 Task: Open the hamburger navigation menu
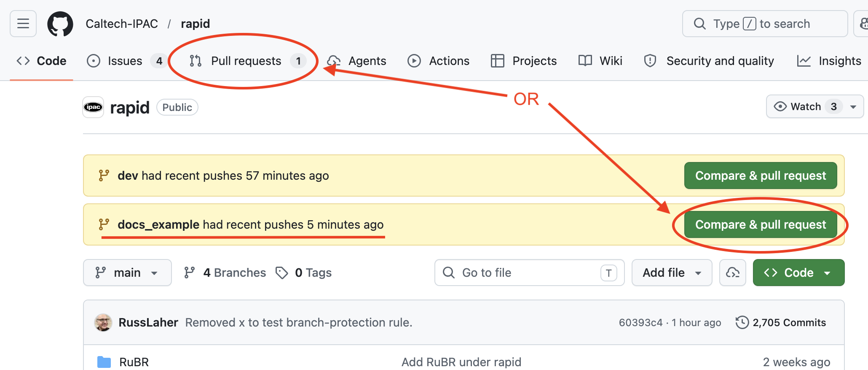[23, 24]
